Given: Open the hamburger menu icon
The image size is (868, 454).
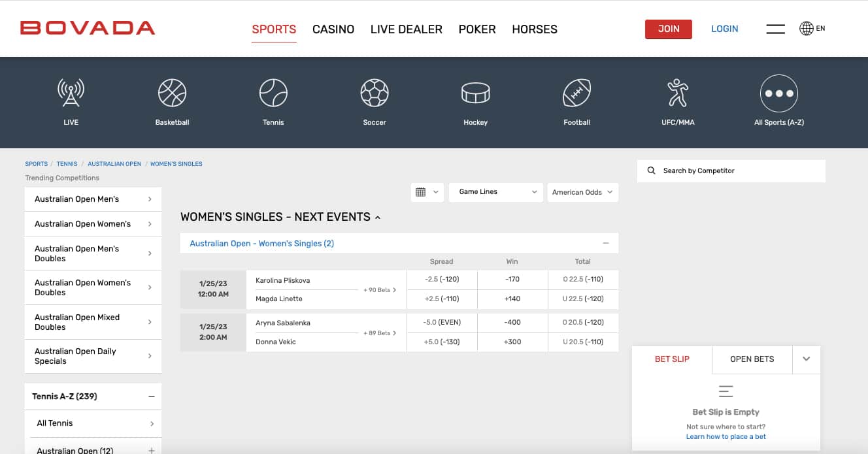Looking at the screenshot, I should tap(775, 29).
